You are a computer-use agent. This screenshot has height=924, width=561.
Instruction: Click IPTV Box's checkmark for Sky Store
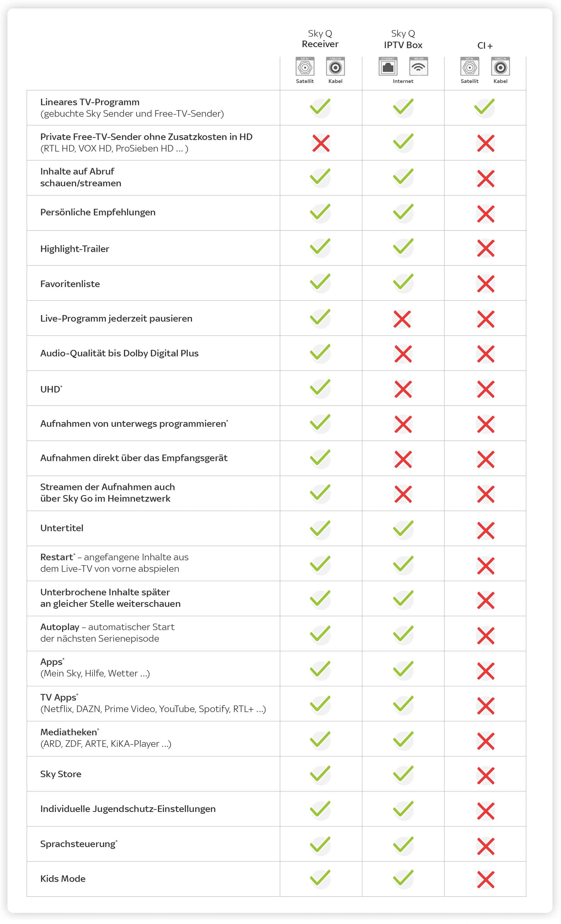[x=403, y=774]
